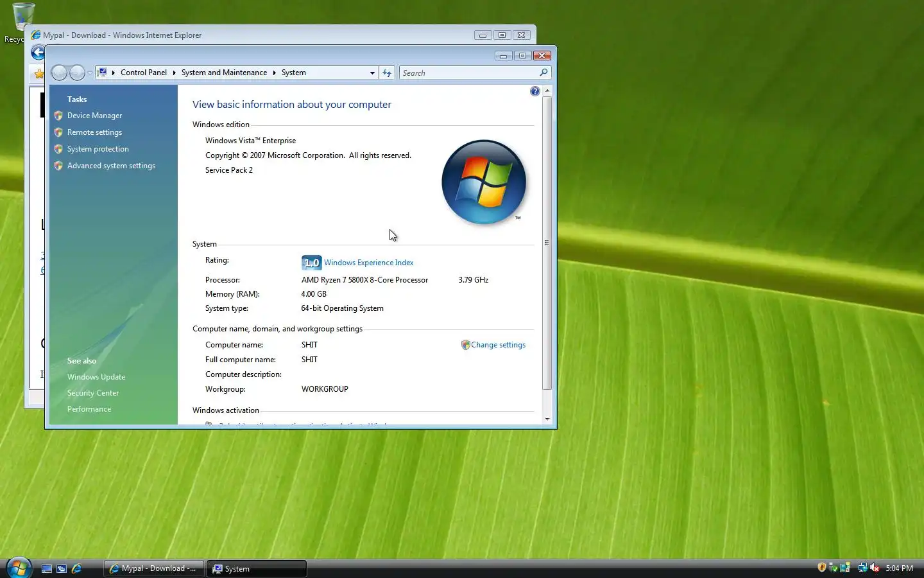Click 'View basic information about your computer' heading

pos(292,105)
